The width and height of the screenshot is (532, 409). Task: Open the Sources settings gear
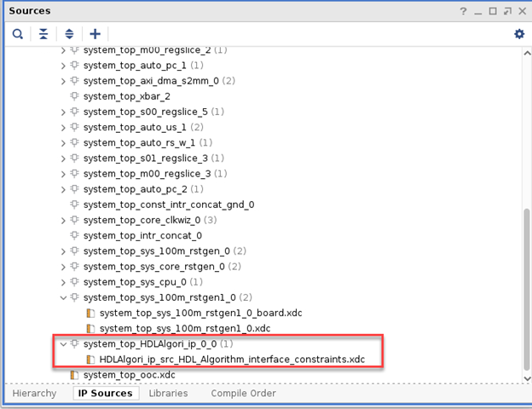pos(518,34)
